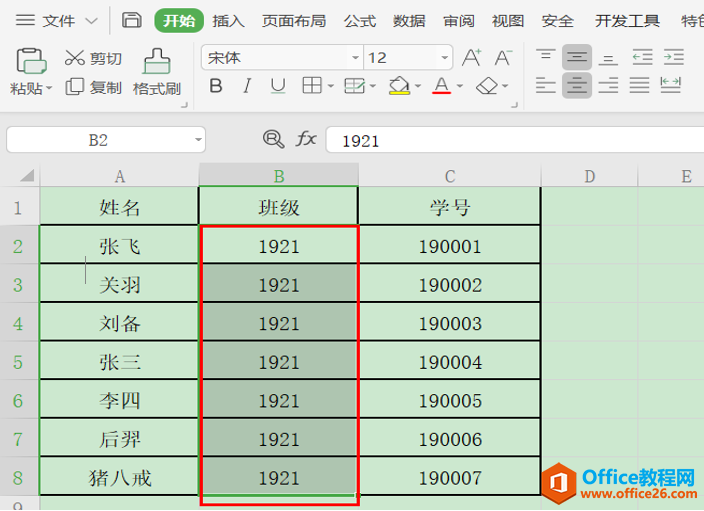This screenshot has width=704, height=511.
Task: Click the Cut (剪切) scissors button
Action: click(x=93, y=58)
